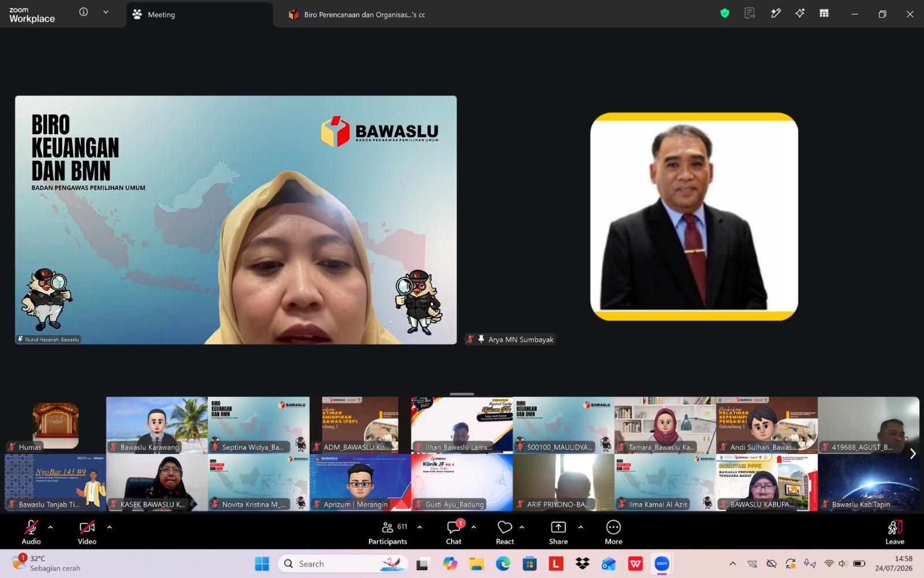
Task: Select Bawaslu Tanjab participant thumbnail
Action: click(55, 483)
